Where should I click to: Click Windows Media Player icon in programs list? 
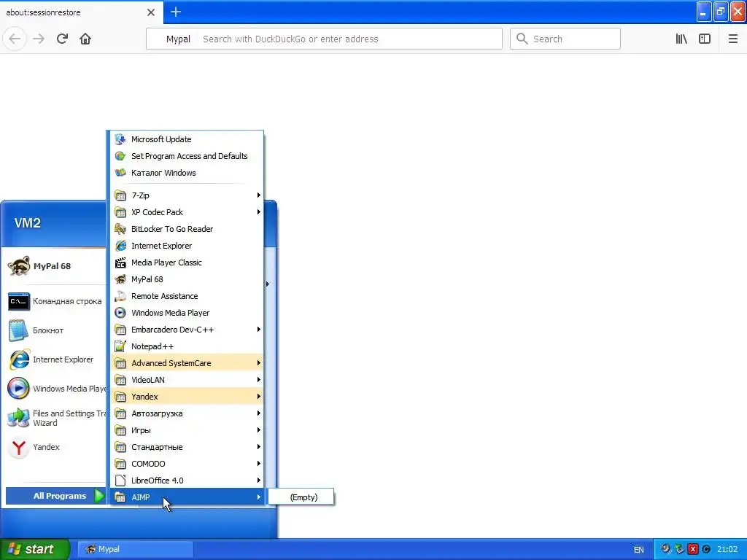(120, 312)
